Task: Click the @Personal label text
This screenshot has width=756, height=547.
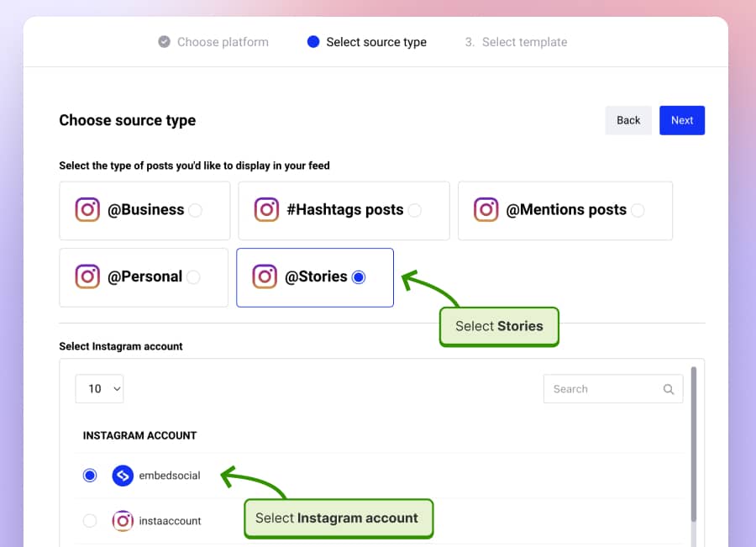Action: pos(144,276)
